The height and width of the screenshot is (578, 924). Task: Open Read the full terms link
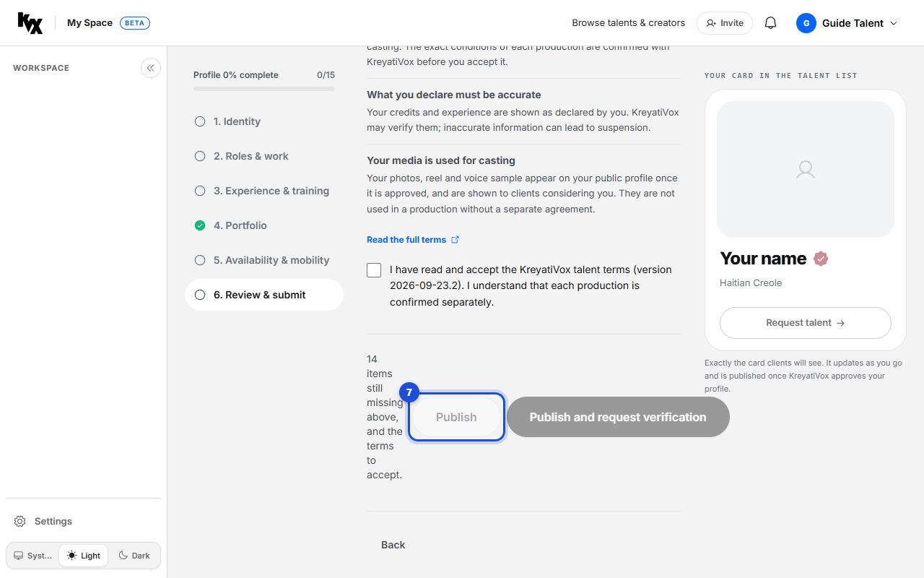pos(413,240)
